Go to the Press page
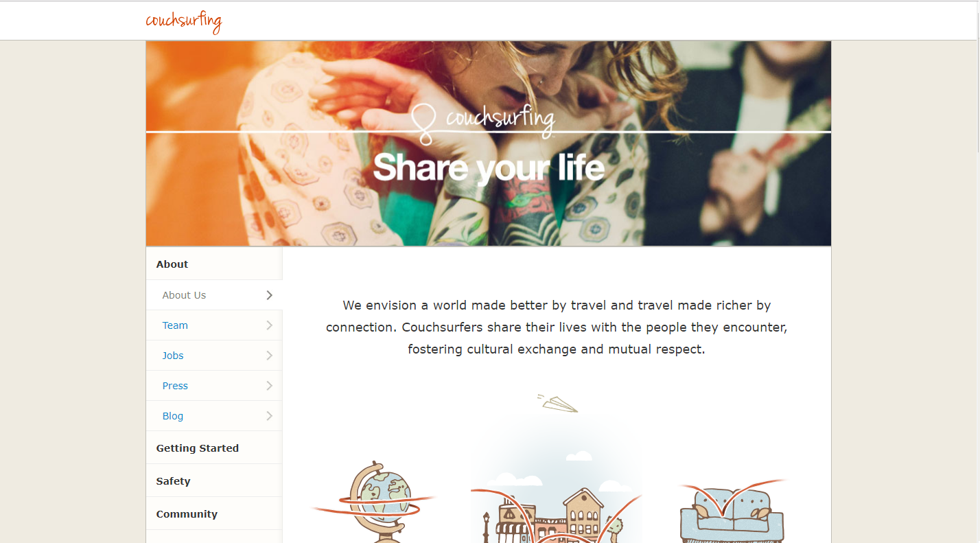 pos(175,386)
